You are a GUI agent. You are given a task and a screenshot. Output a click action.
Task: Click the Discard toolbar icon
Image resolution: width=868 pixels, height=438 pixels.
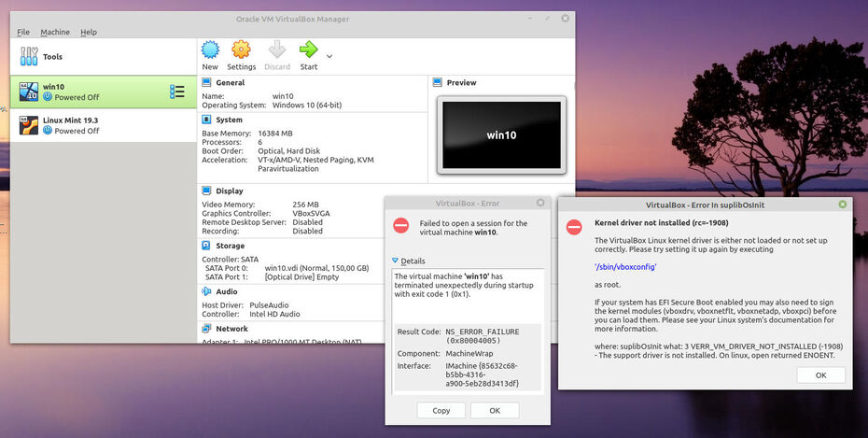click(277, 50)
